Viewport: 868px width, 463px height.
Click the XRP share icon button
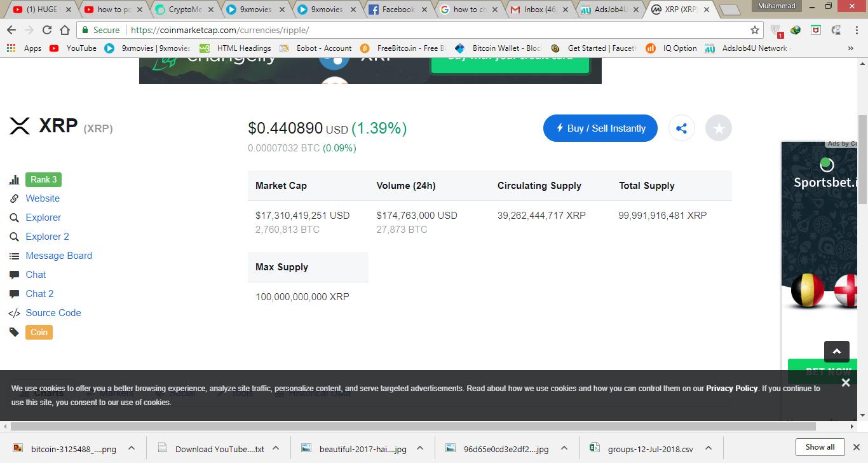point(681,128)
